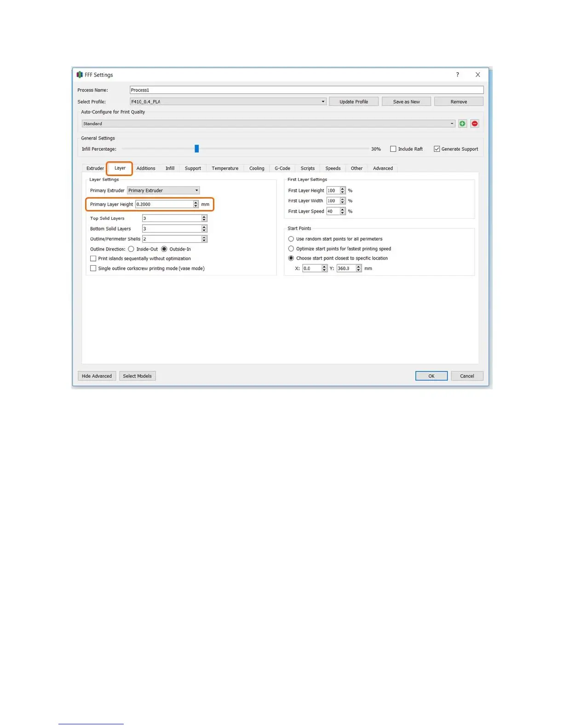
Task: Adjust the First Layer Height stepper arrows
Action: click(x=343, y=190)
